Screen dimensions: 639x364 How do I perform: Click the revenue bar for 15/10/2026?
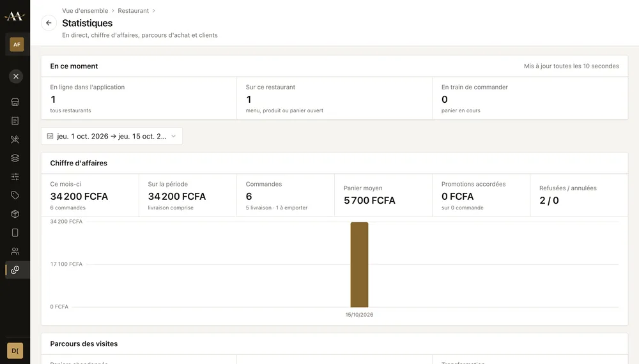point(359,264)
